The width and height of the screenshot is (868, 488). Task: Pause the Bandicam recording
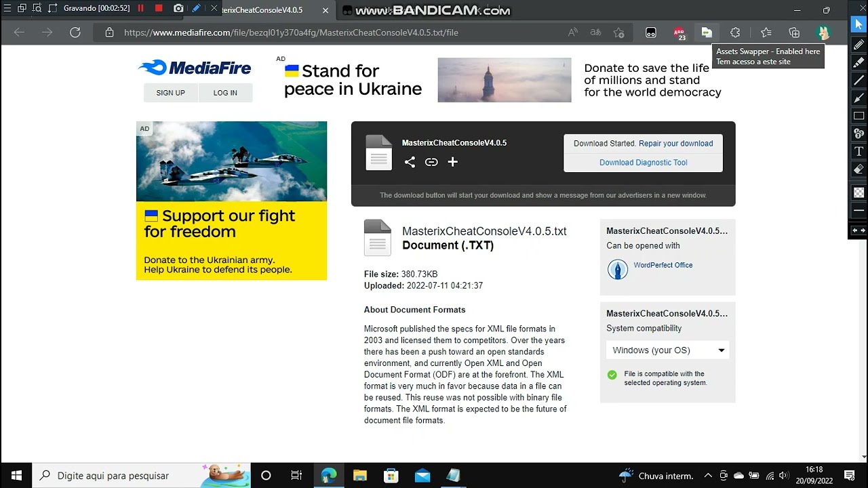140,9
